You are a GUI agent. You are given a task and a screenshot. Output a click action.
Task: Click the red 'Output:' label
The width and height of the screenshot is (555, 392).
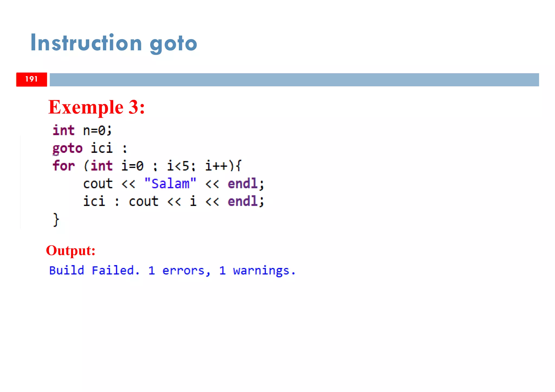(x=71, y=251)
